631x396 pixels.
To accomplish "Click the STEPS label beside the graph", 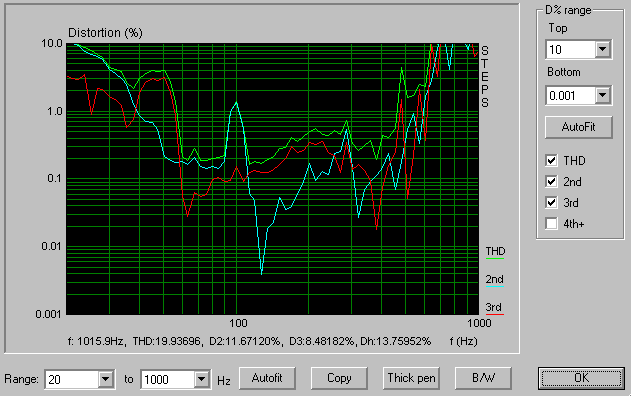I will 485,77.
